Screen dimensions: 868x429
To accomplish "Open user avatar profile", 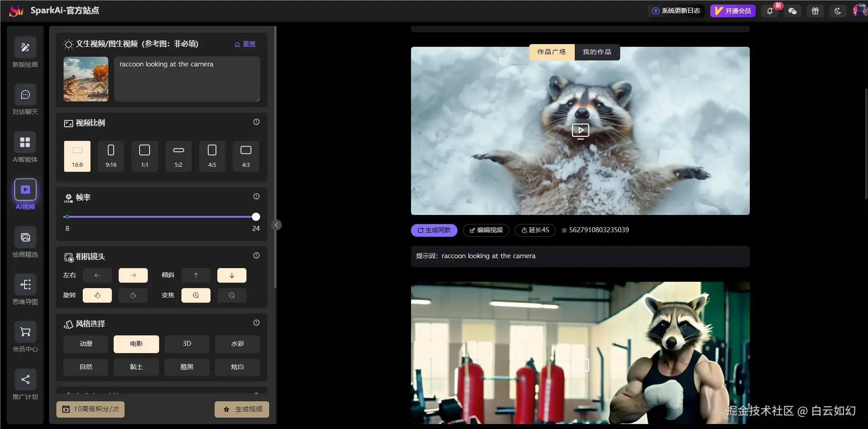I will (x=860, y=10).
